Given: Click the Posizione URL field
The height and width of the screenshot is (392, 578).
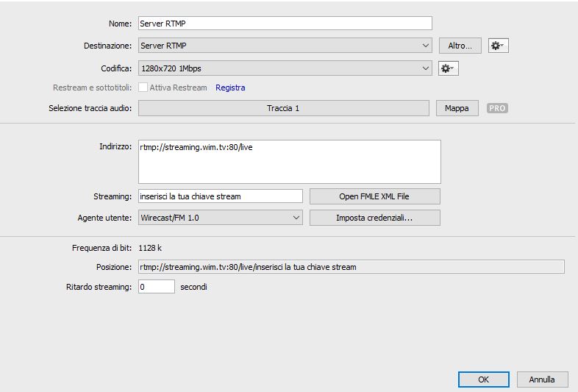Looking at the screenshot, I should pyautogui.click(x=352, y=267).
